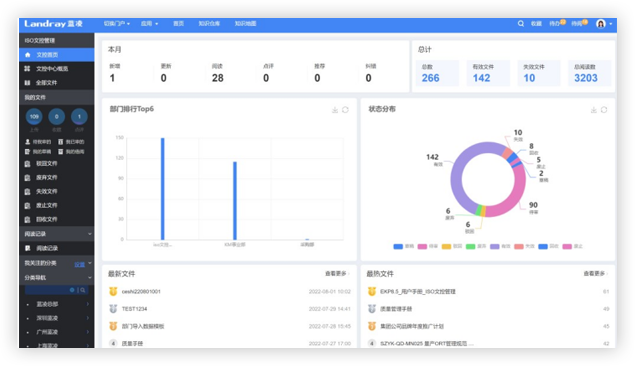Screen dimensions: 635x366
Task: Toggle the first legend entry under donut chart
Action: pos(403,246)
